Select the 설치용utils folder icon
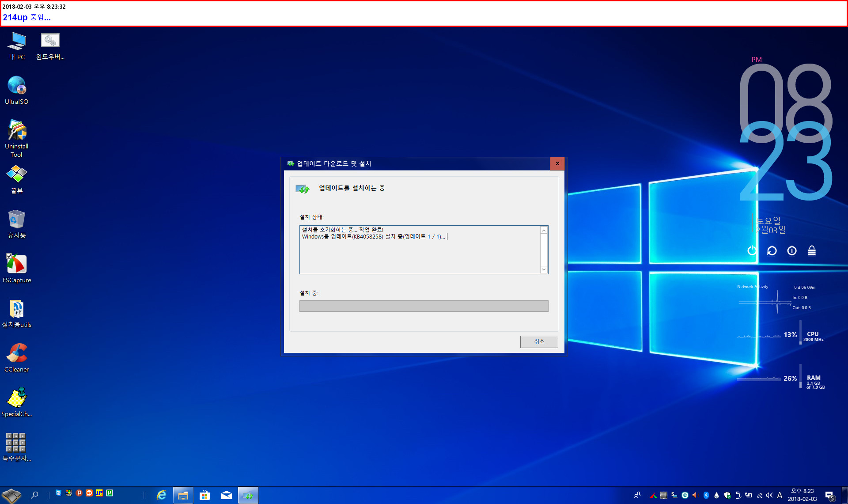848x504 pixels. coord(17,313)
